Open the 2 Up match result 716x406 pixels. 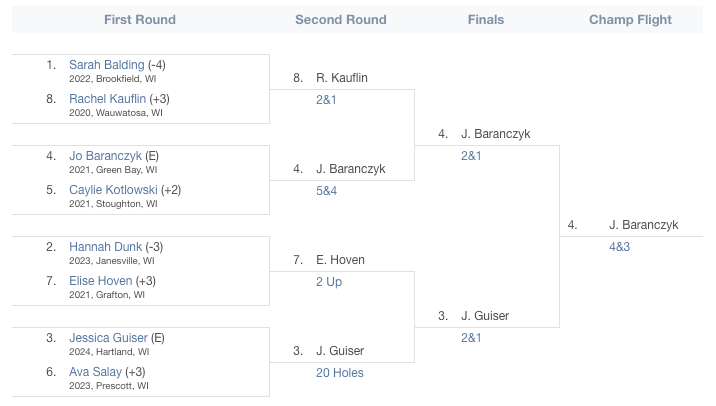click(329, 281)
